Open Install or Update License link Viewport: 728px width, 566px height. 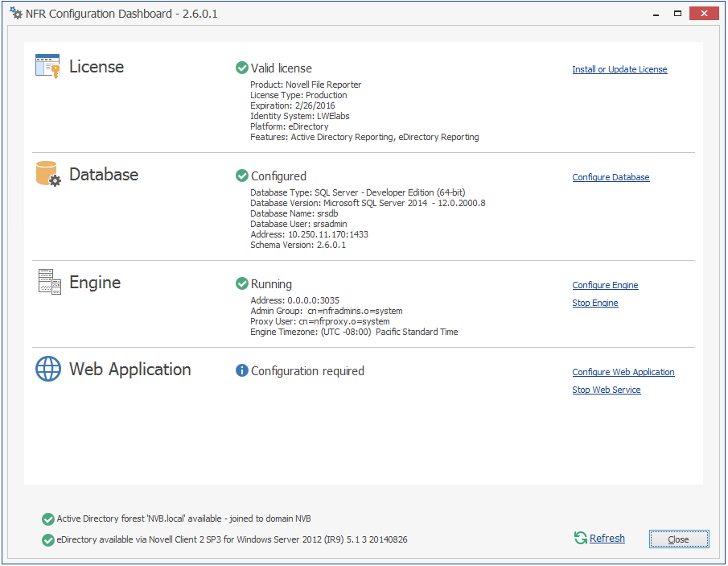[619, 70]
